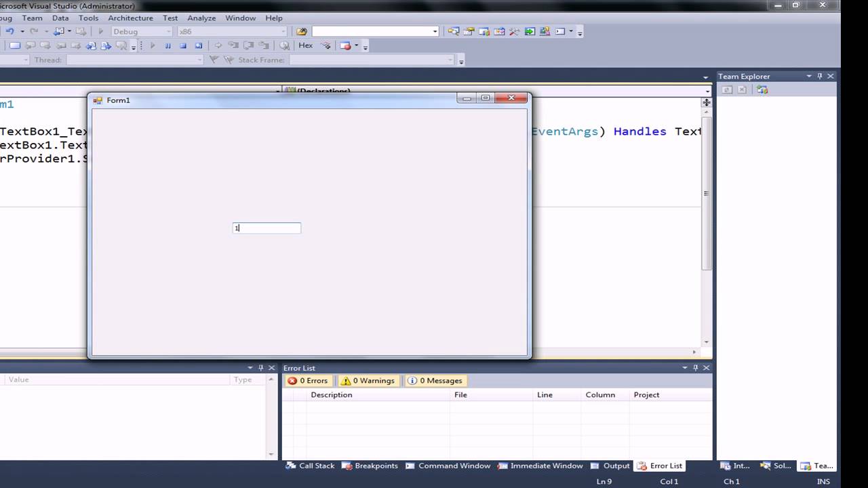Click the Undo icon in the toolbar

point(10,31)
